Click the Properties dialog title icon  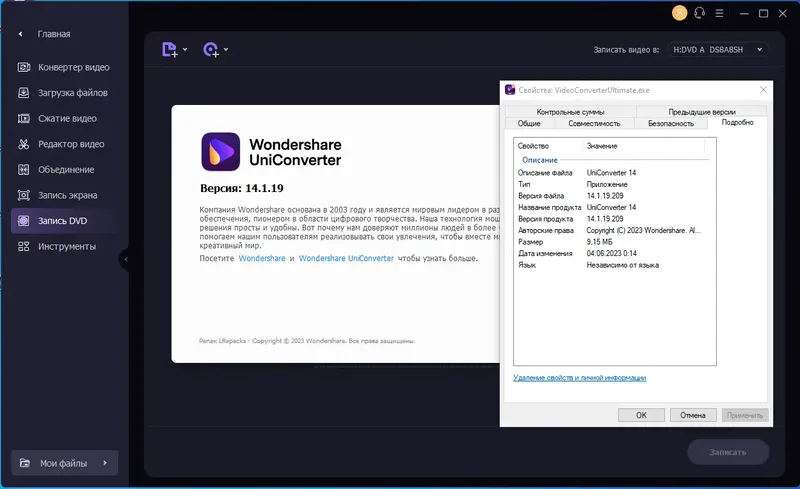510,90
